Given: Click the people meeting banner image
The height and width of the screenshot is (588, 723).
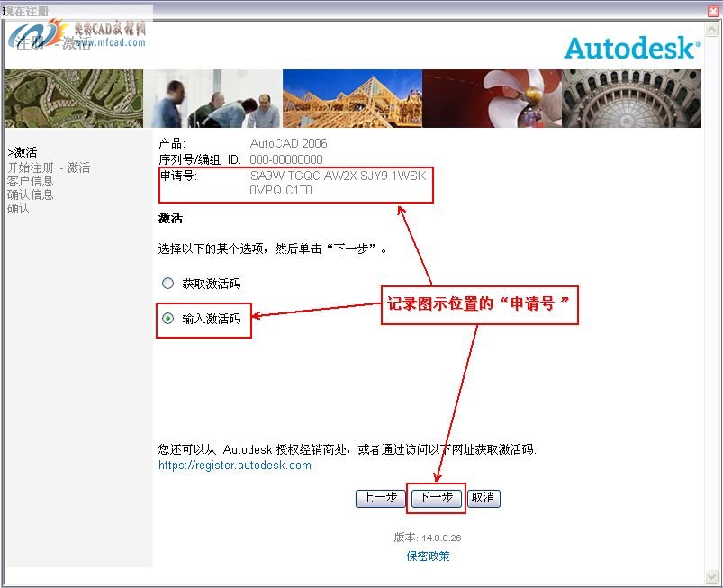Looking at the screenshot, I should pos(213,98).
